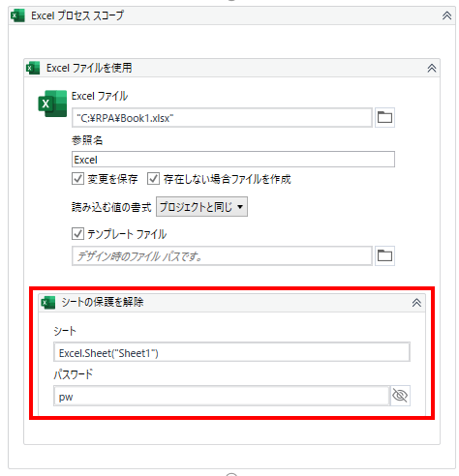Collapse Excel ファイルを使用 activity
This screenshot has width=459, height=476.
point(432,68)
